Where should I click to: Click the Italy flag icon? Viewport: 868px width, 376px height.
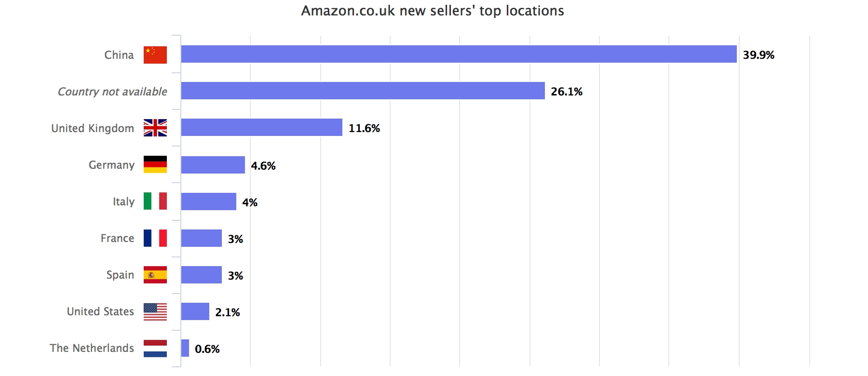tap(155, 201)
